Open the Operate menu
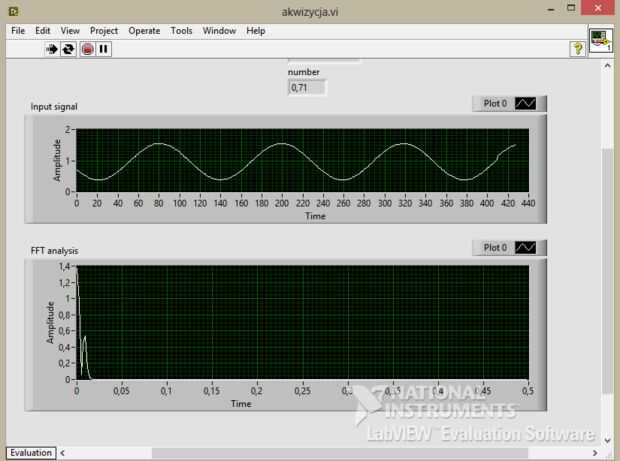 click(x=144, y=31)
